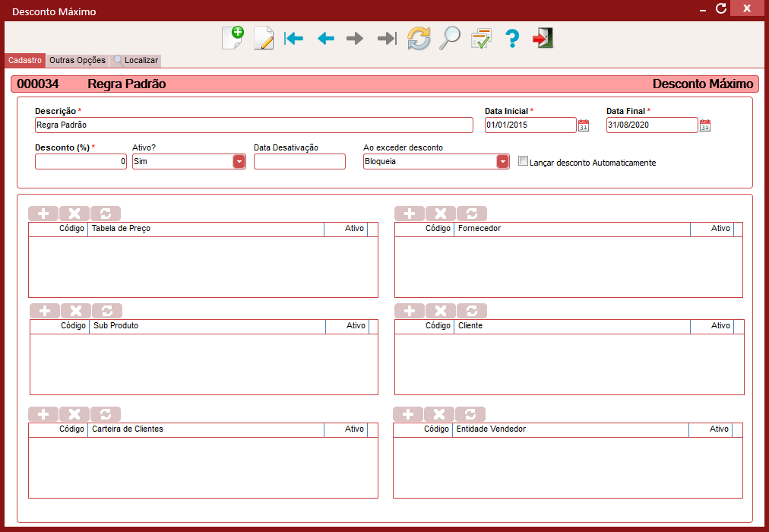
Task: Click the Descrição input field
Action: (x=254, y=125)
